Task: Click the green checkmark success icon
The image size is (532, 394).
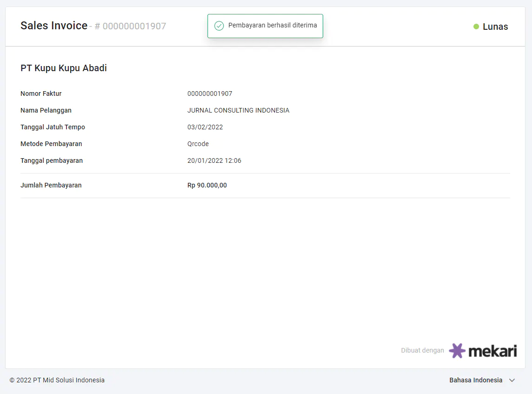Action: [x=219, y=26]
